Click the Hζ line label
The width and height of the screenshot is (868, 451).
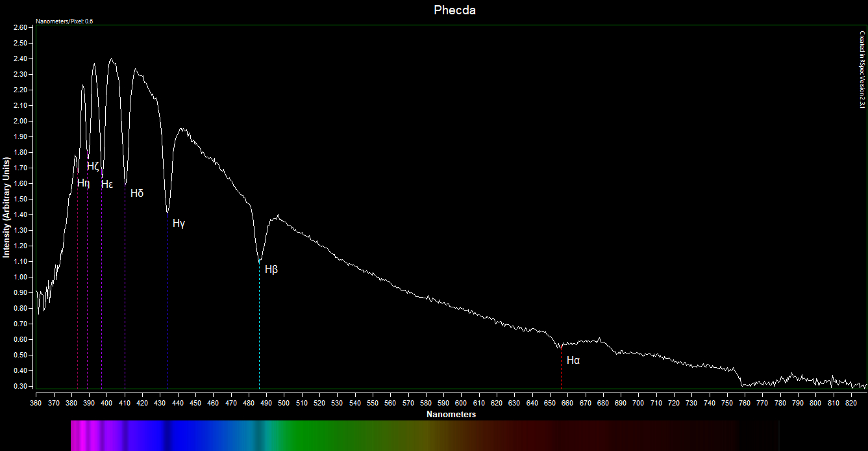click(93, 166)
